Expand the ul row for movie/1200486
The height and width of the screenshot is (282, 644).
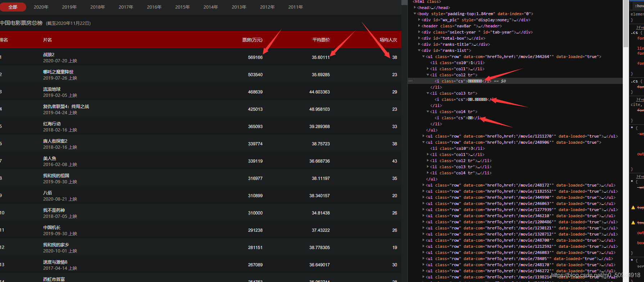click(x=424, y=222)
